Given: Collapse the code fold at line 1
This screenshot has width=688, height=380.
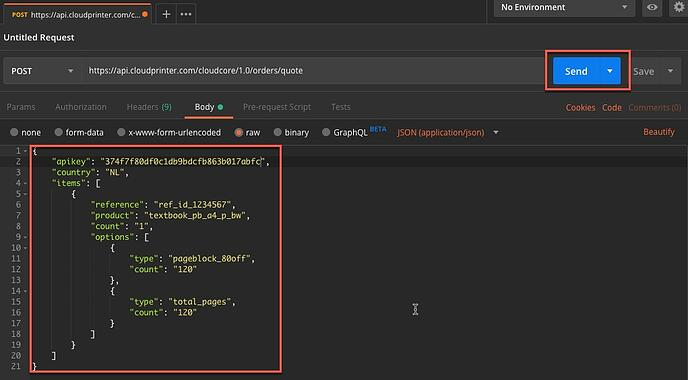Looking at the screenshot, I should click(25, 151).
